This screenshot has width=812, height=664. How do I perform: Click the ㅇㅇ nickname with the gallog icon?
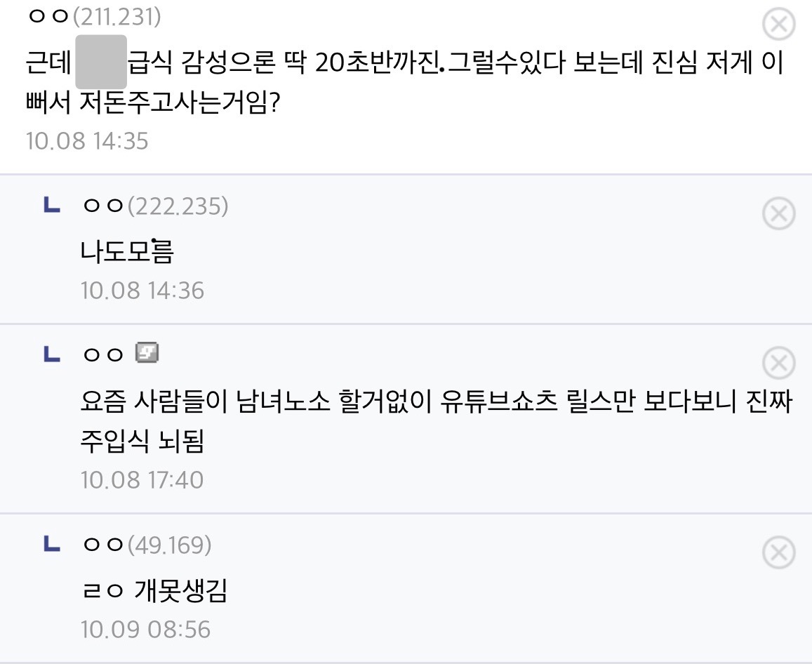click(103, 354)
